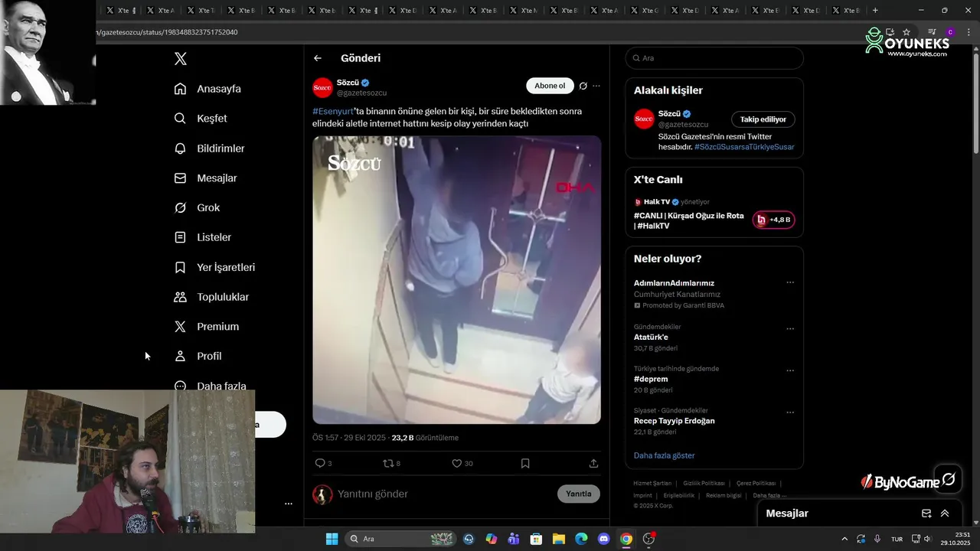Open the post's three-dot more menu
This screenshot has width=980, height=551.
(x=596, y=86)
